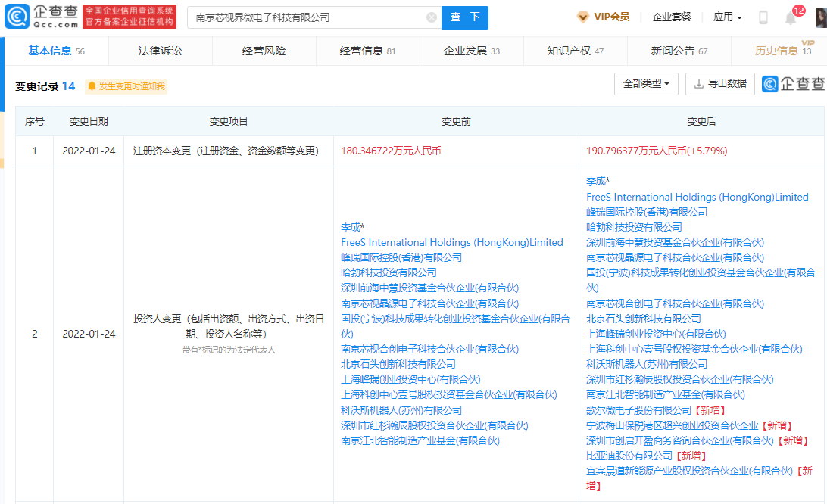Enable 发生变更时通知我 change alerts
827x504 pixels.
126,86
